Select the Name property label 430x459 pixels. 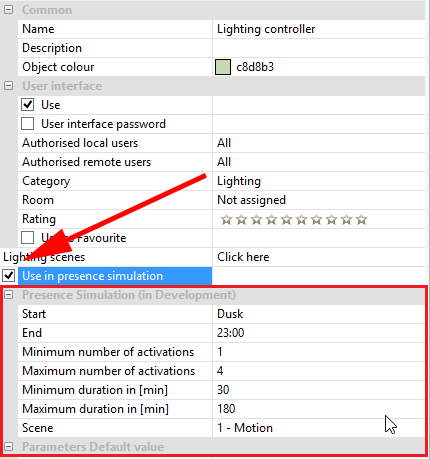pyautogui.click(x=38, y=29)
